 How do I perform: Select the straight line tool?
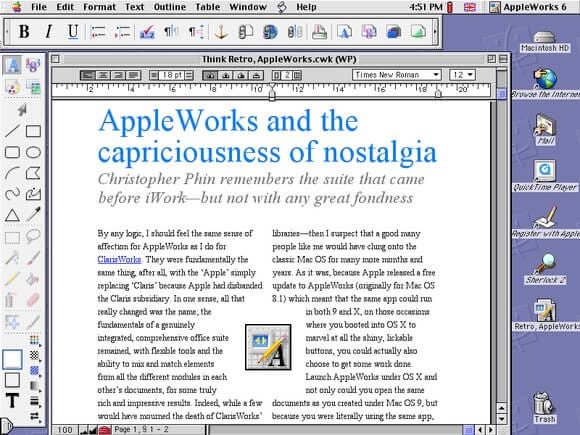point(12,131)
